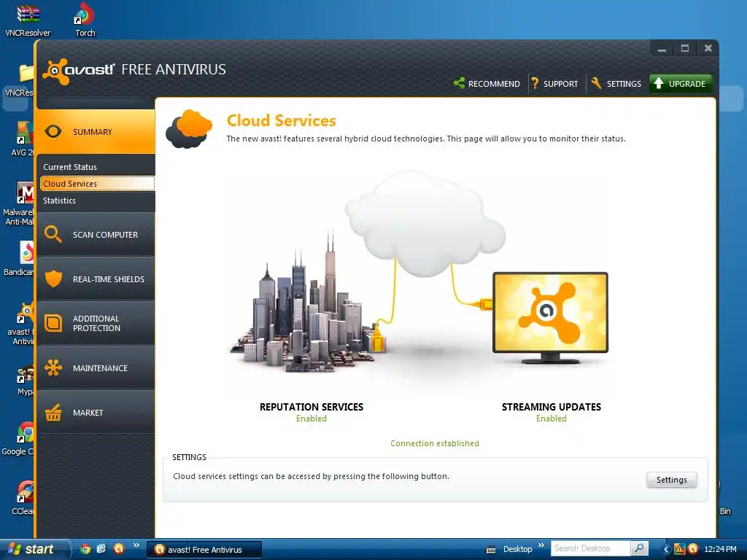
Task: Close the avast window
Action: 708,49
